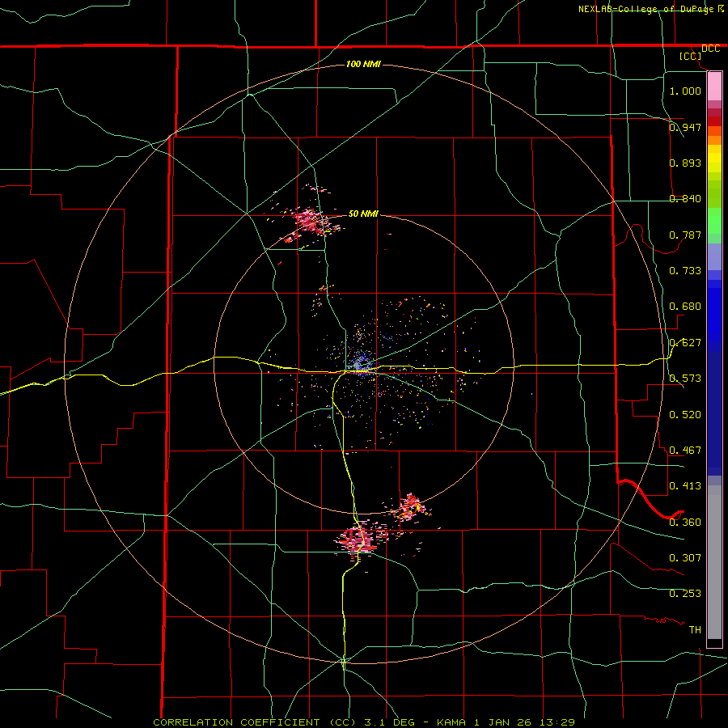Viewport: 728px width, 728px height.
Task: Select the 0.573 legend value
Action: [x=685, y=379]
